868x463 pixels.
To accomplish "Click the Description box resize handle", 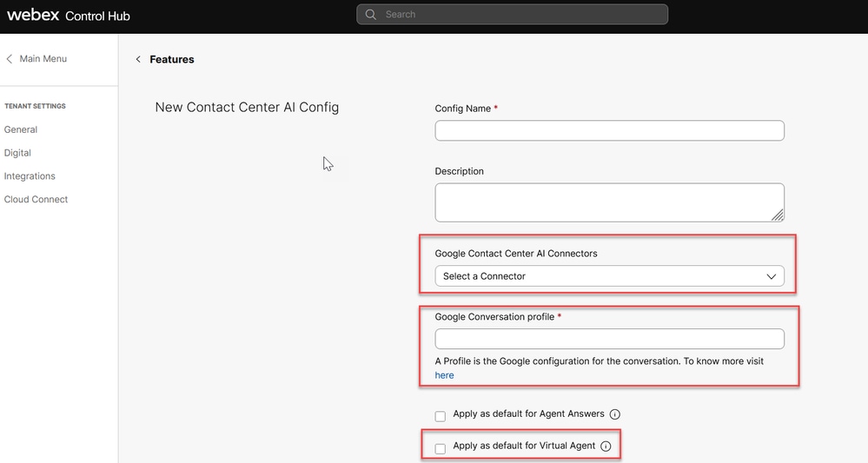I will [778, 215].
